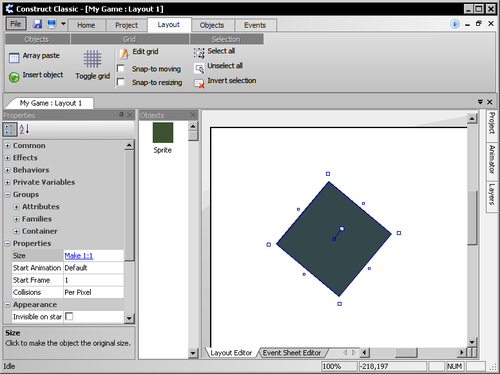Select the Layout ribbon tab
Image resolution: width=500 pixels, height=374 pixels.
coord(169,25)
